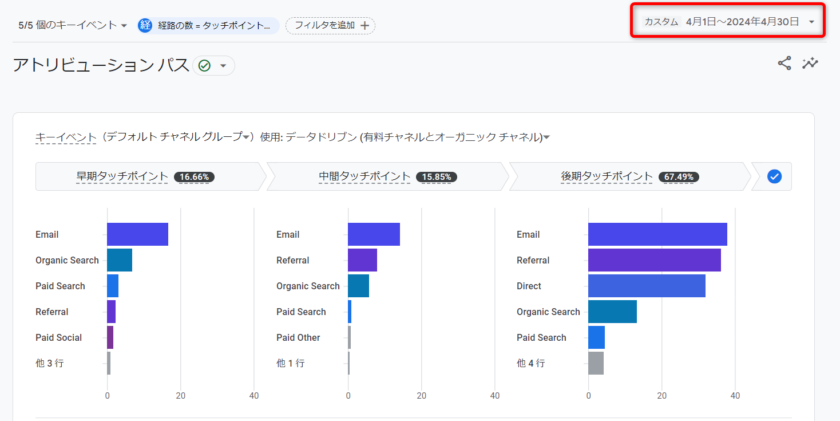The width and height of the screenshot is (840, 421).
Task: Select the 早期タッチポイント step
Action: coord(145,177)
